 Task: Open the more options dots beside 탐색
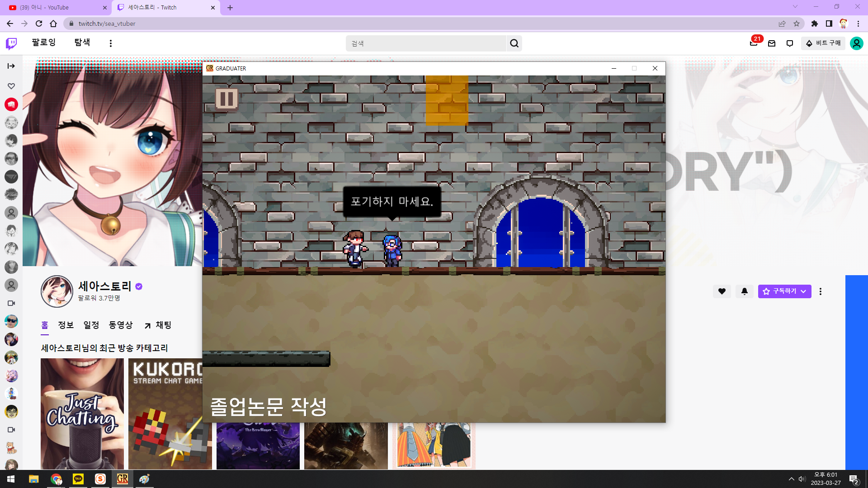click(111, 43)
